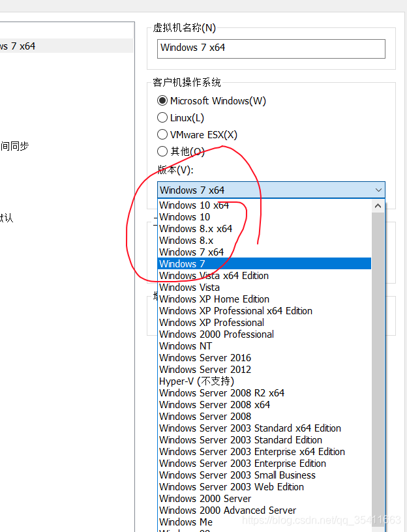This screenshot has width=407, height=532.
Task: Click the dropdown list scrollbar track
Action: (378, 370)
